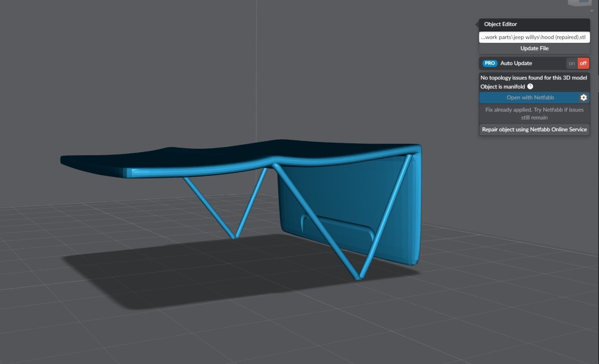The width and height of the screenshot is (599, 364).
Task: Switch Auto Update to on
Action: 572,63
